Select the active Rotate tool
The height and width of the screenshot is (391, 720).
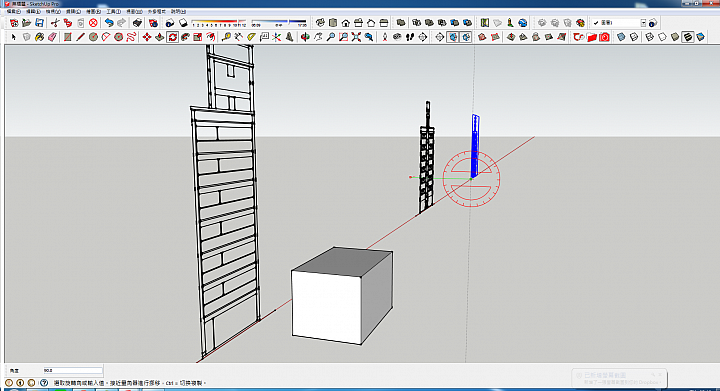[172, 37]
